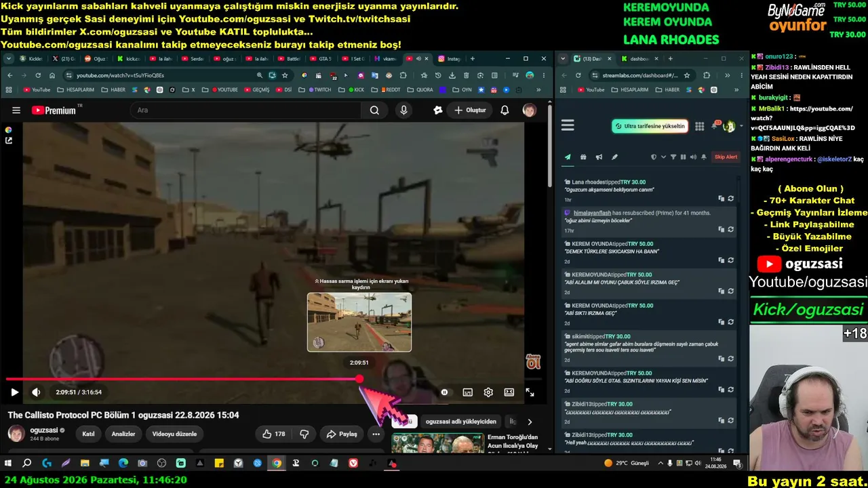Open Windows taskbar search
This screenshot has height=488, width=868.
click(27, 464)
